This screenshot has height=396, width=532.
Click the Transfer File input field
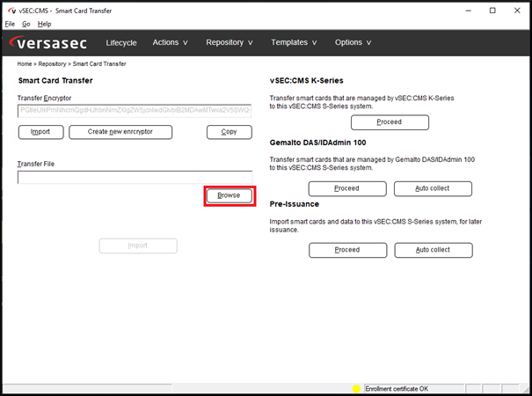pos(135,177)
